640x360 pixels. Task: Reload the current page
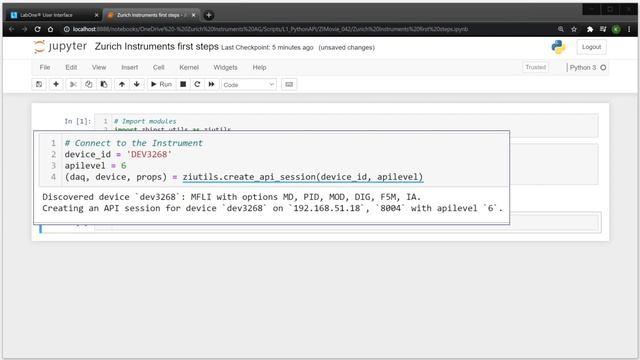point(38,29)
